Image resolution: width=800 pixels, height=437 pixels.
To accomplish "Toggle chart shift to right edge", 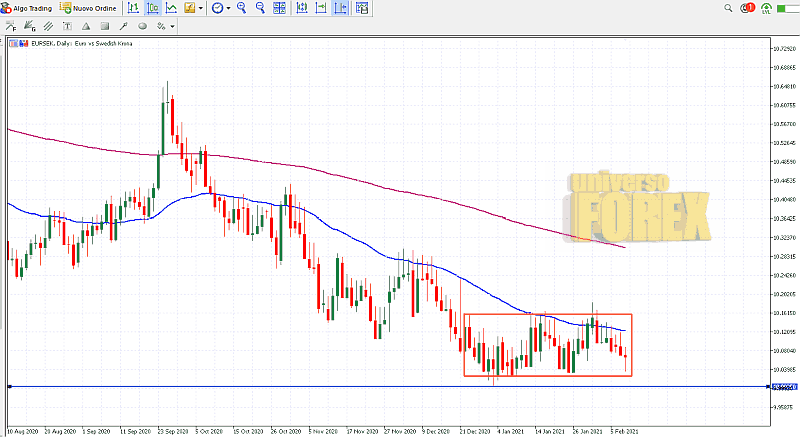I will click(x=341, y=8).
